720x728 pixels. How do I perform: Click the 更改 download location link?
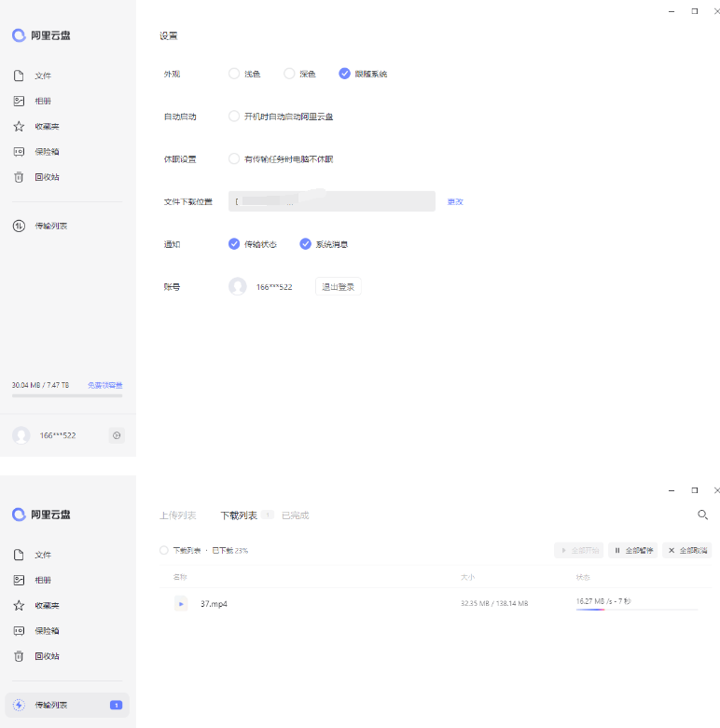pos(455,201)
